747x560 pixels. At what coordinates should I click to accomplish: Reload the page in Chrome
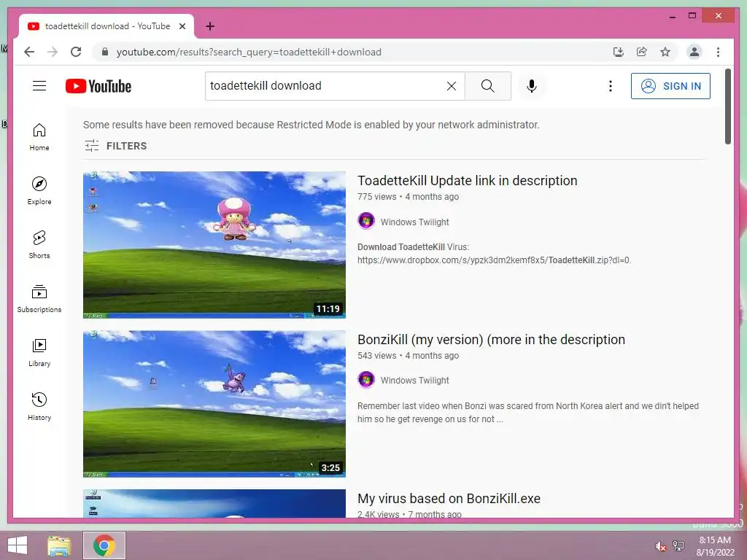pos(76,52)
